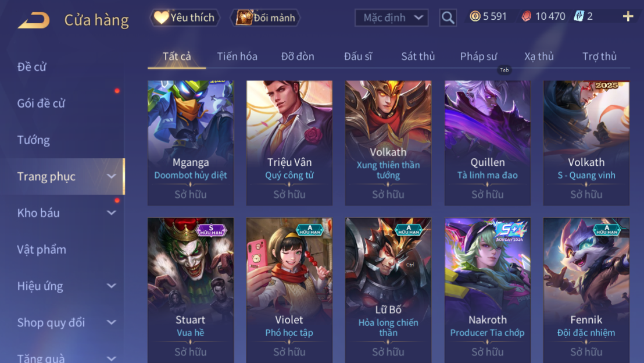The height and width of the screenshot is (363, 644).
Task: Expand the Kho báu sidebar section
Action: point(111,212)
